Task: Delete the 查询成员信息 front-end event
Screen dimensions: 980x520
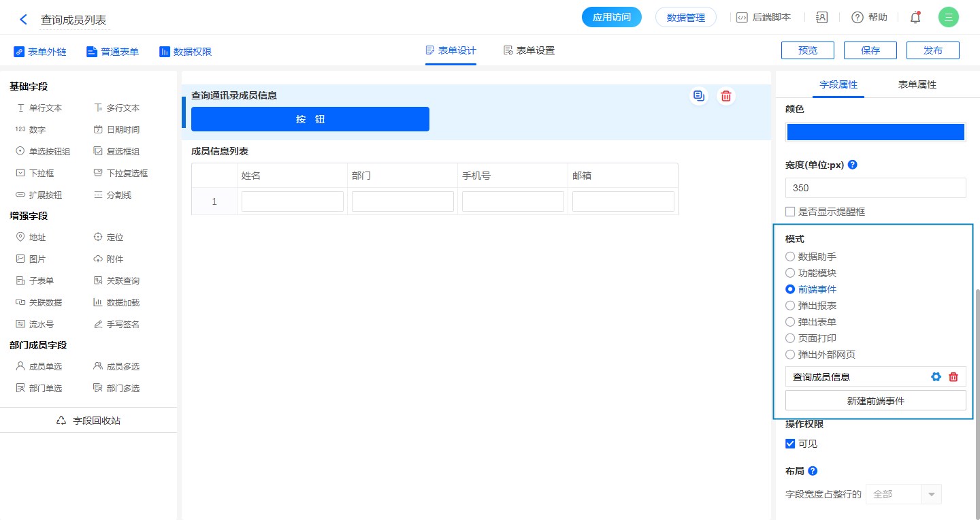Action: (953, 376)
